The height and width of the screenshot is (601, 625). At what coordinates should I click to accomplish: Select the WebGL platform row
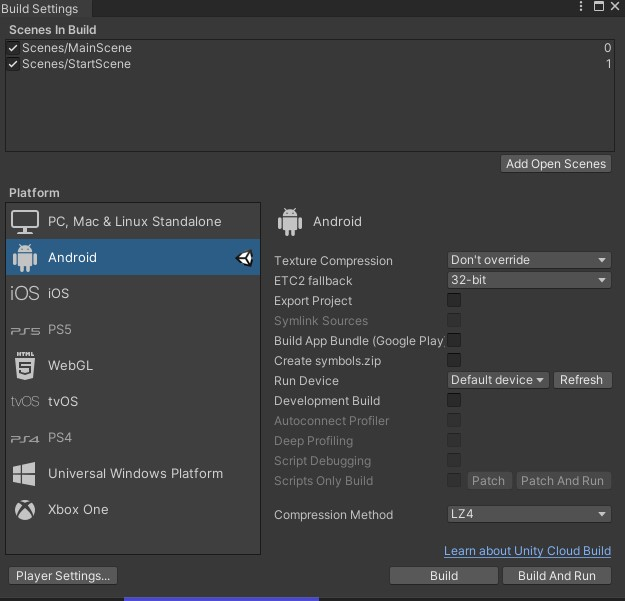pyautogui.click(x=133, y=365)
